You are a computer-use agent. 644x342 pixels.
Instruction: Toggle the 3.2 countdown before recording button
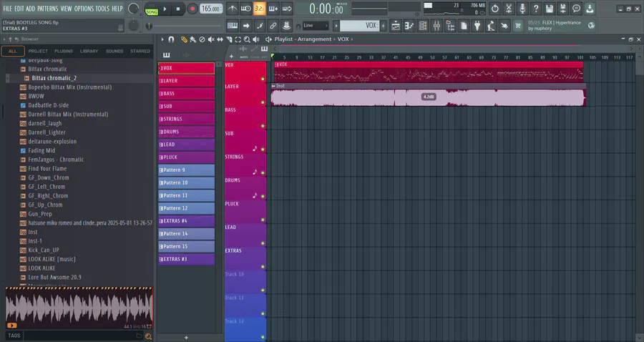[260, 8]
